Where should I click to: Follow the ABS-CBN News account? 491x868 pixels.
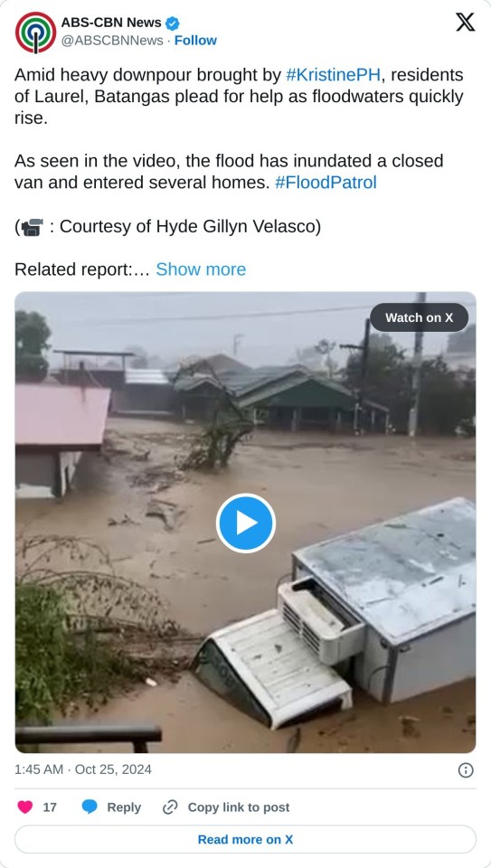195,41
